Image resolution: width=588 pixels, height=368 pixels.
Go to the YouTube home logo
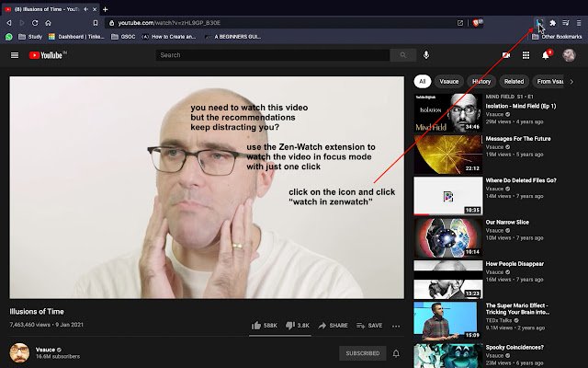pyautogui.click(x=48, y=55)
